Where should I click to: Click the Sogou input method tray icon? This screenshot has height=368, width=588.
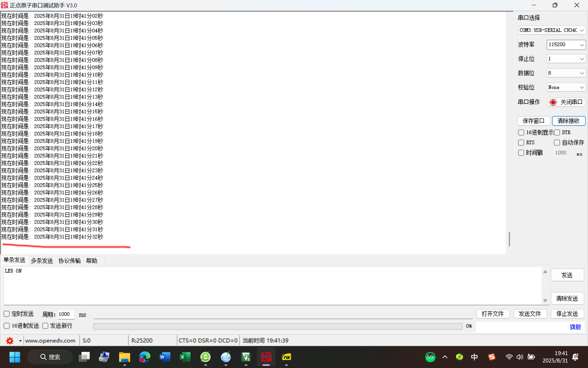[492, 357]
